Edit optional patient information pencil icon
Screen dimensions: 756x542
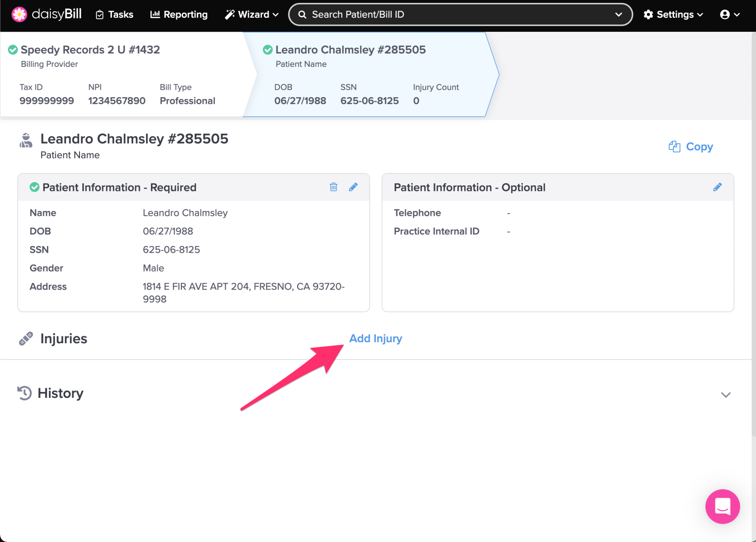(x=717, y=187)
